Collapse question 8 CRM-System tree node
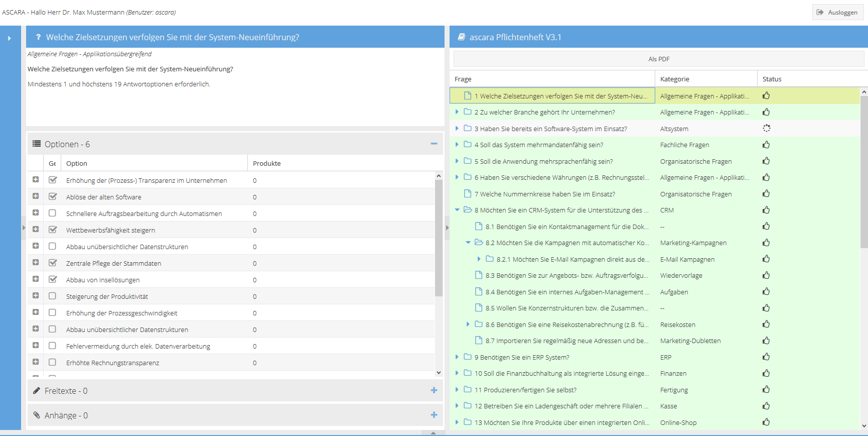Image resolution: width=868 pixels, height=436 pixels. click(x=457, y=210)
